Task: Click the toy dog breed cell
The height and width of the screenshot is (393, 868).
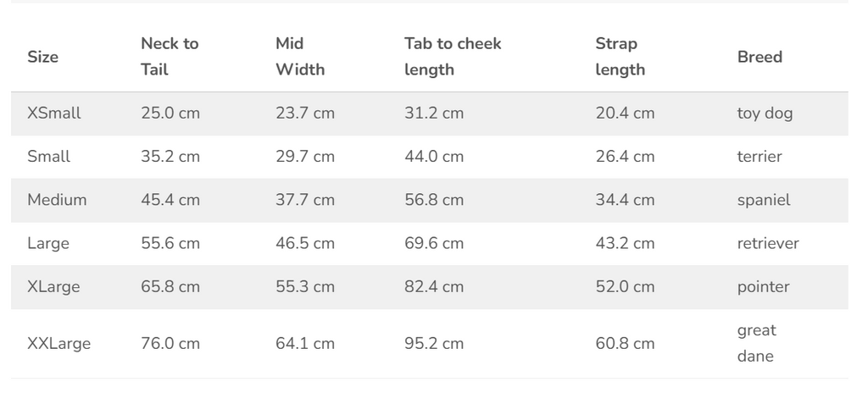Action: click(x=765, y=113)
